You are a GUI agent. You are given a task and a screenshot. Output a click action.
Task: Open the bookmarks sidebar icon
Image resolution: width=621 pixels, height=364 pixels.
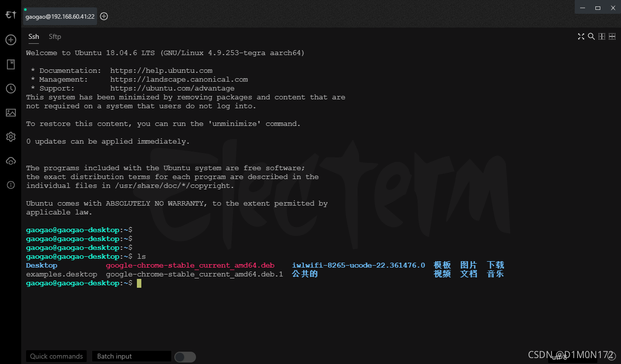click(x=11, y=64)
